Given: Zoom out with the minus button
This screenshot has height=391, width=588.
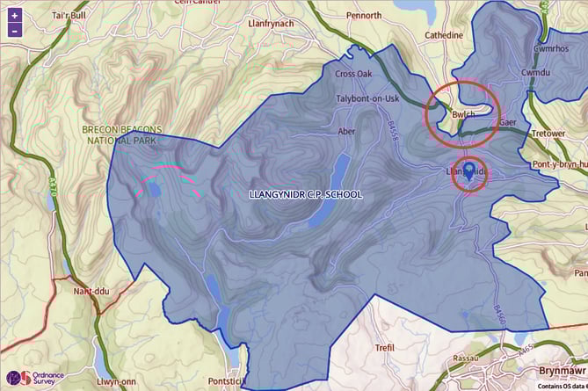Looking at the screenshot, I should 14,31.
